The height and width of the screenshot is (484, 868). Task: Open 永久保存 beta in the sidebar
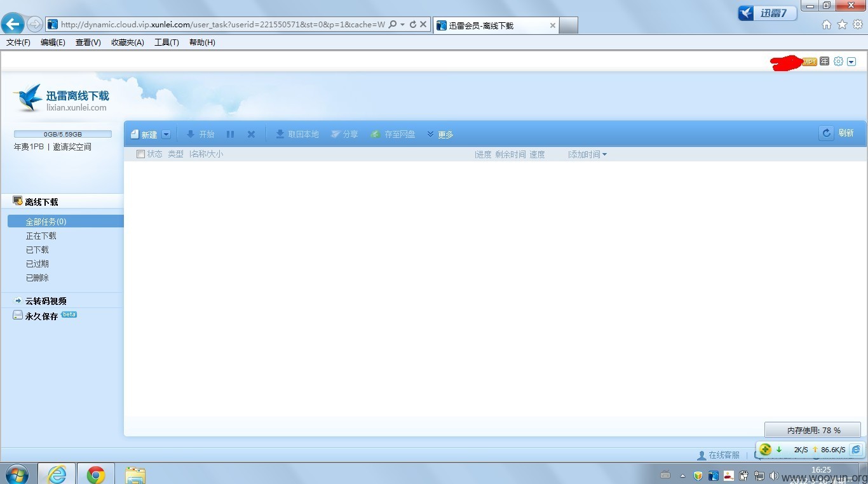tap(44, 316)
